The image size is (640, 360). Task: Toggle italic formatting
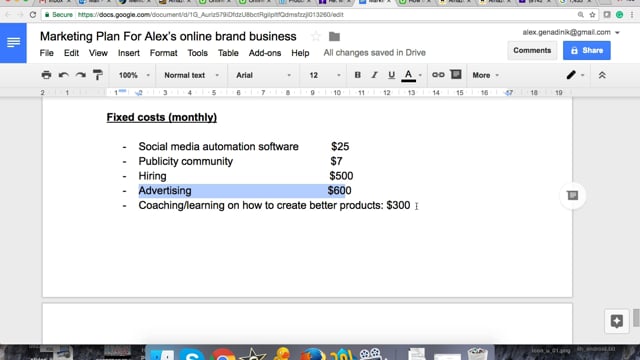point(374,75)
